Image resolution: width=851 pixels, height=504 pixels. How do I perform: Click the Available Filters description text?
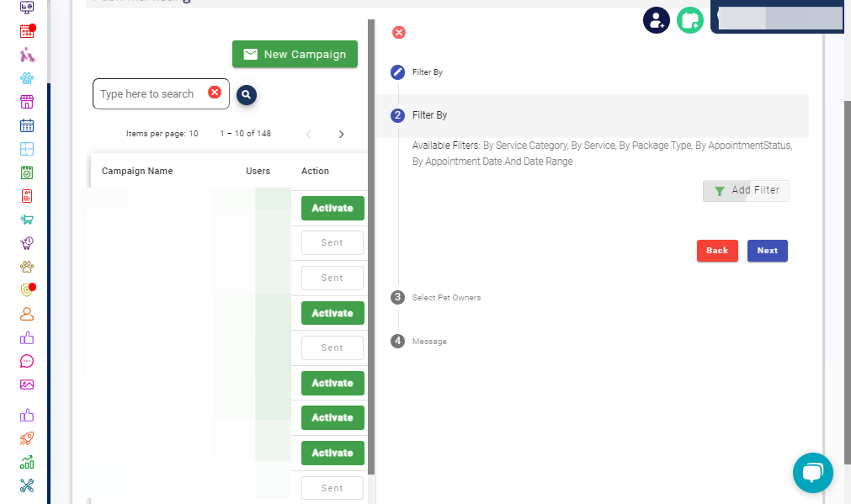[x=603, y=153]
